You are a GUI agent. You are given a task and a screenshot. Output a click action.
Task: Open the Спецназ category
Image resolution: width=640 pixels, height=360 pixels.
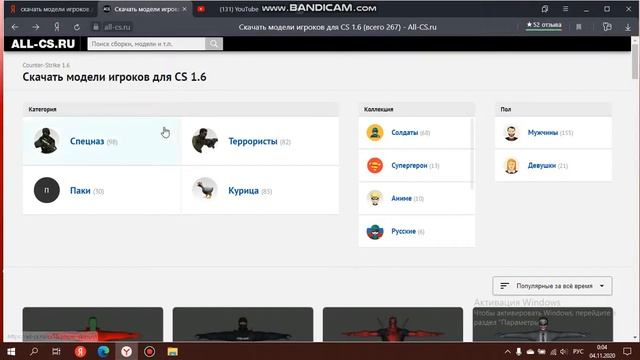tap(102, 141)
